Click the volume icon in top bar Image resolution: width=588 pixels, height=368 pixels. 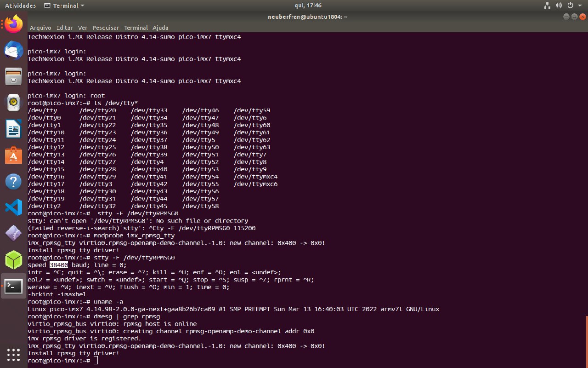tap(559, 6)
